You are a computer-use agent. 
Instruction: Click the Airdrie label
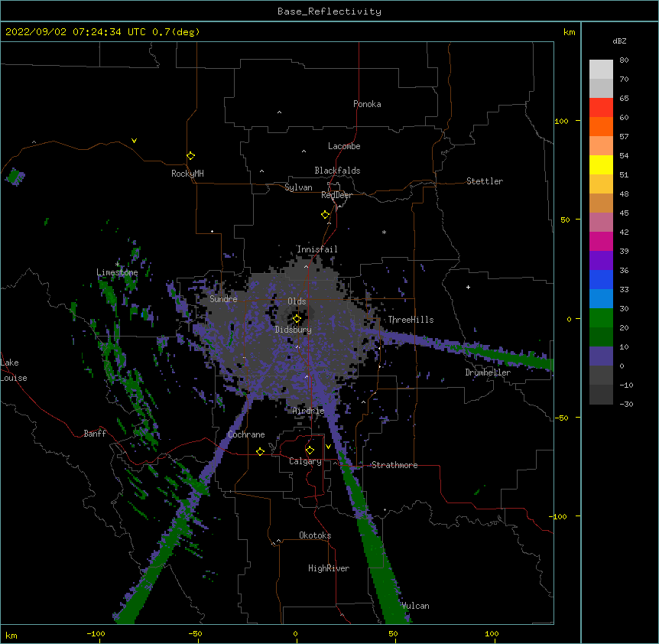click(x=309, y=411)
